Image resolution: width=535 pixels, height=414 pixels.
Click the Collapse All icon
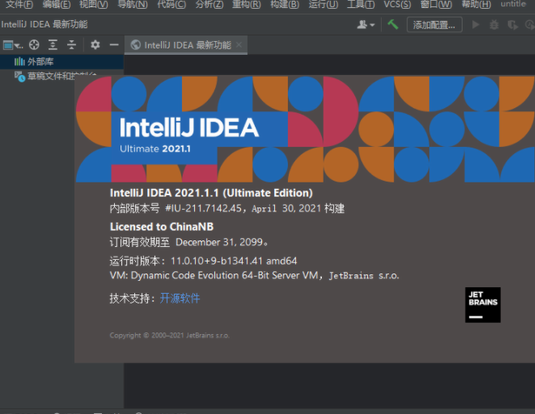[x=72, y=45]
